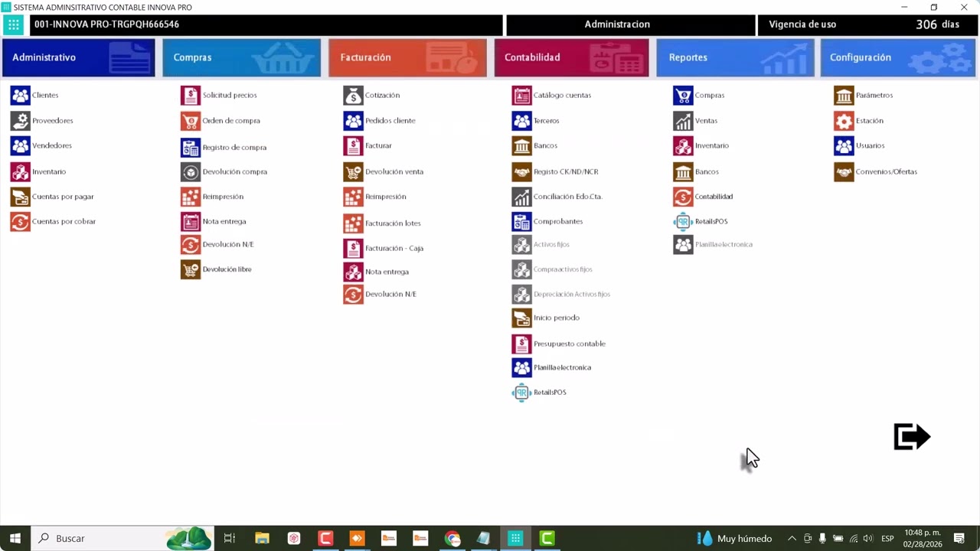This screenshot has width=980, height=551.
Task: Open Cuentas por pagar icon
Action: 21,197
